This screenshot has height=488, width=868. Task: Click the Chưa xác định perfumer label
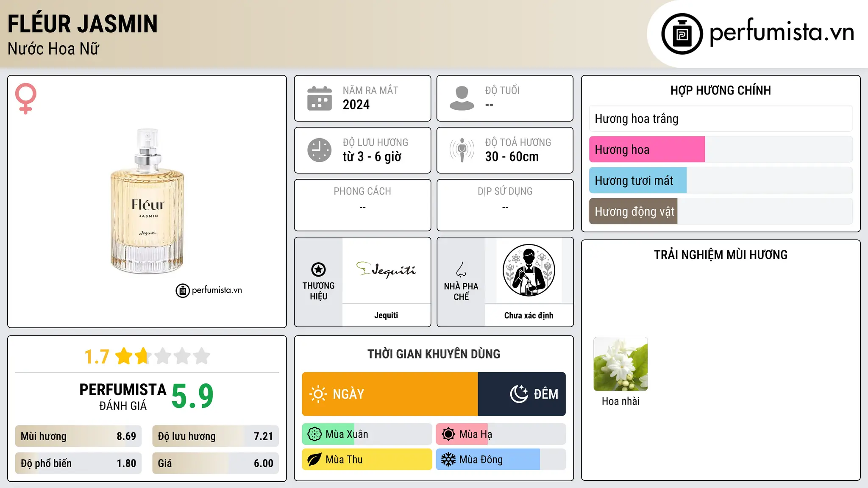pos(529,315)
